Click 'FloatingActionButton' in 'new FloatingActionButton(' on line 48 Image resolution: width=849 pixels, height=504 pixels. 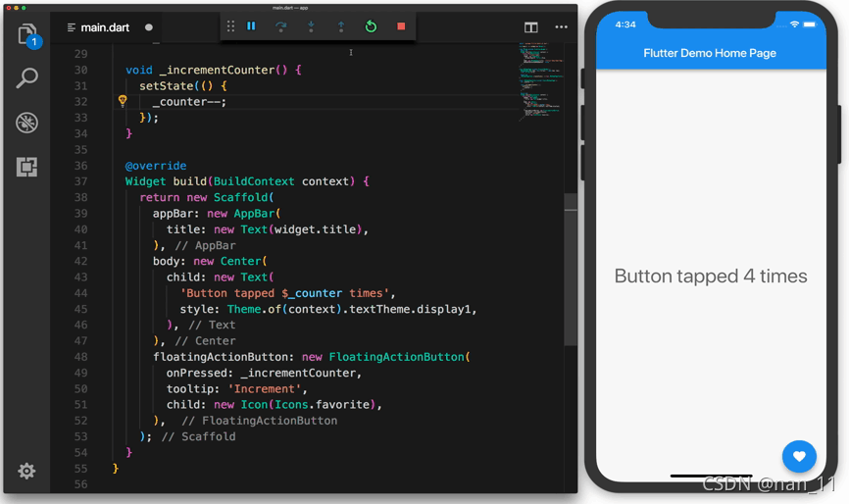coord(396,357)
